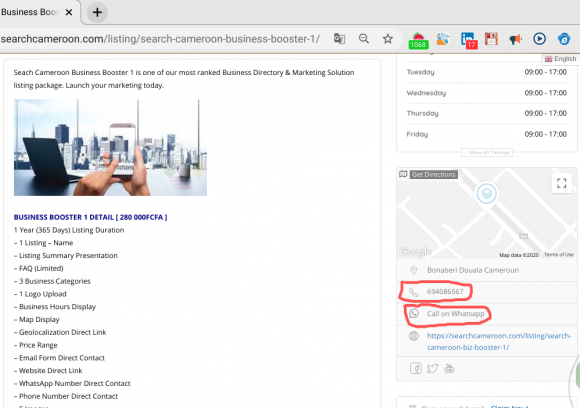Click the zoom magnifier icon in address bar

pyautogui.click(x=364, y=38)
